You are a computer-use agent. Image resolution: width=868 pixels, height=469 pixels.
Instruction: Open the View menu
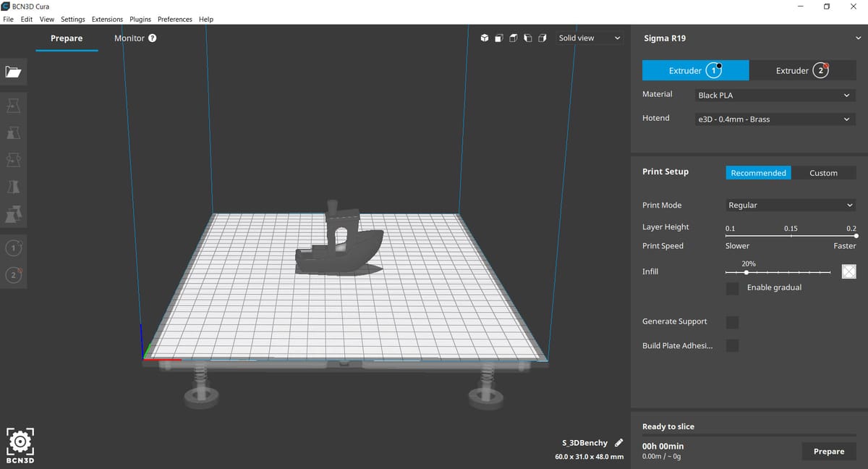click(47, 20)
